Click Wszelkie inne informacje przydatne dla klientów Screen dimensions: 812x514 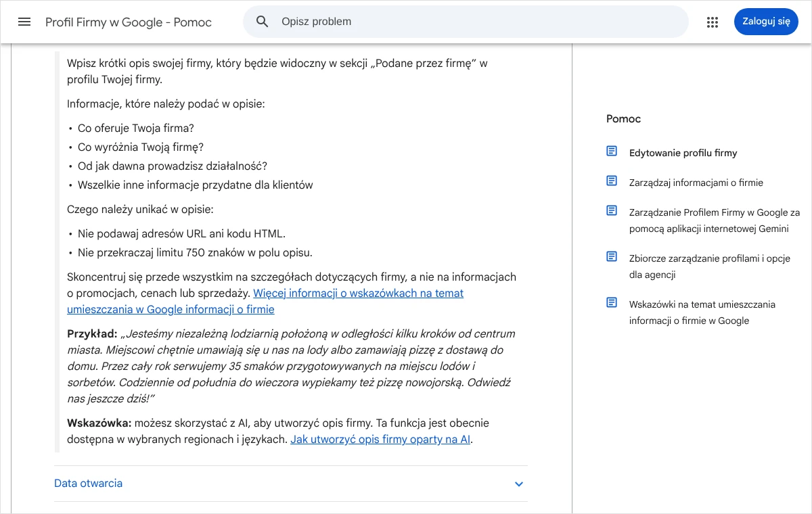196,185
